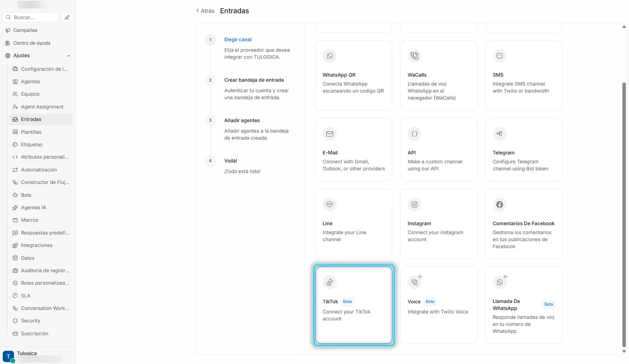Click the Ajustes gear icon
This screenshot has width=629, height=364.
pyautogui.click(x=8, y=56)
